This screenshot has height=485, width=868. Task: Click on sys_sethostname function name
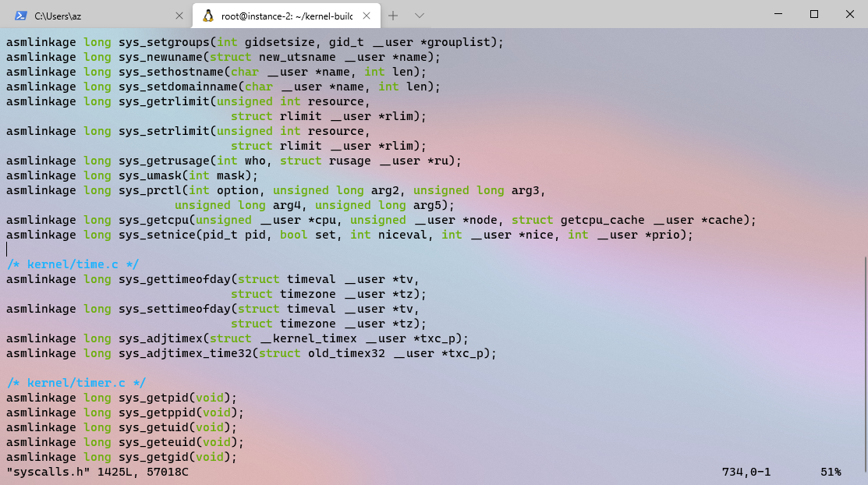[171, 72]
